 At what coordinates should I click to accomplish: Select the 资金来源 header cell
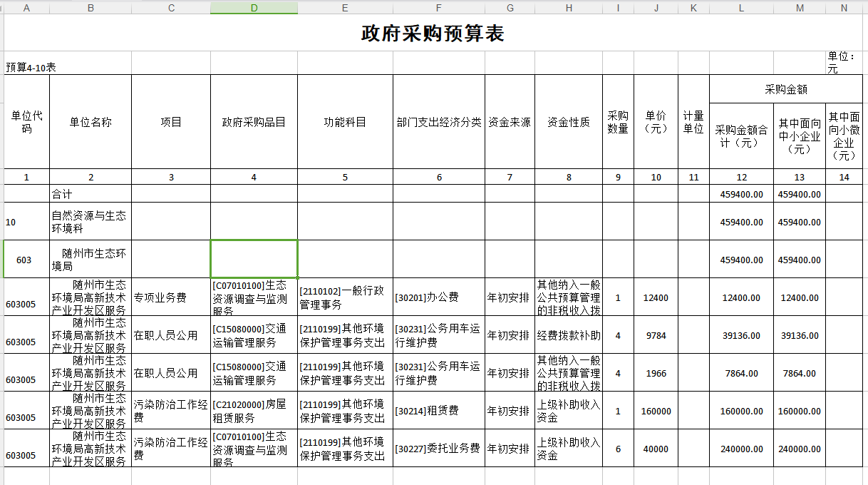[510, 122]
